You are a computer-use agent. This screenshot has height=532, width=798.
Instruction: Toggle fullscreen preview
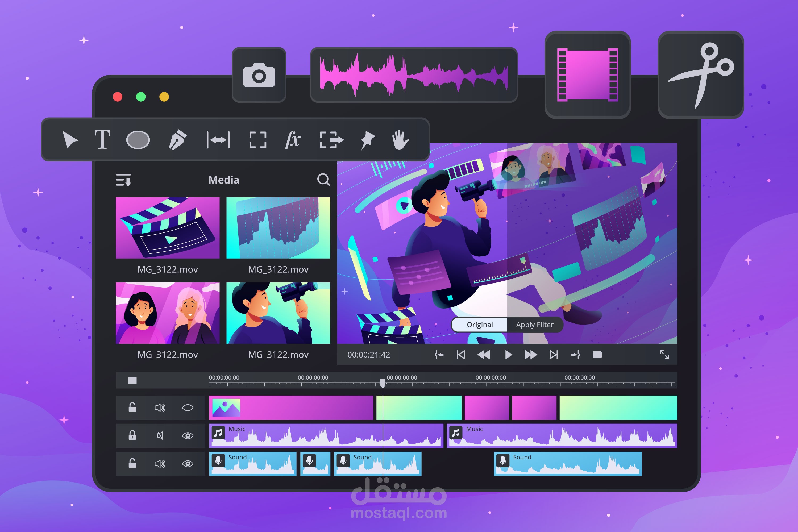click(664, 355)
